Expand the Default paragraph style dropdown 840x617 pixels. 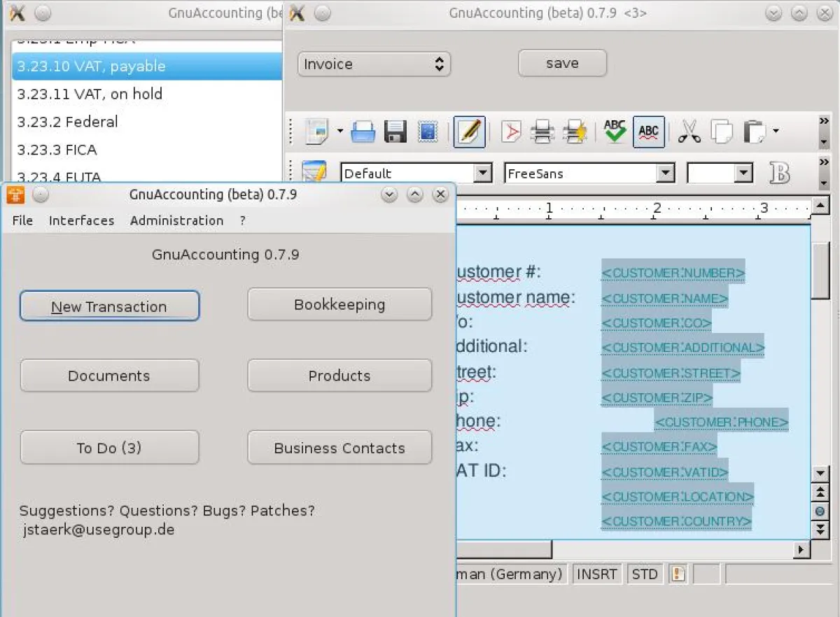[416, 173]
